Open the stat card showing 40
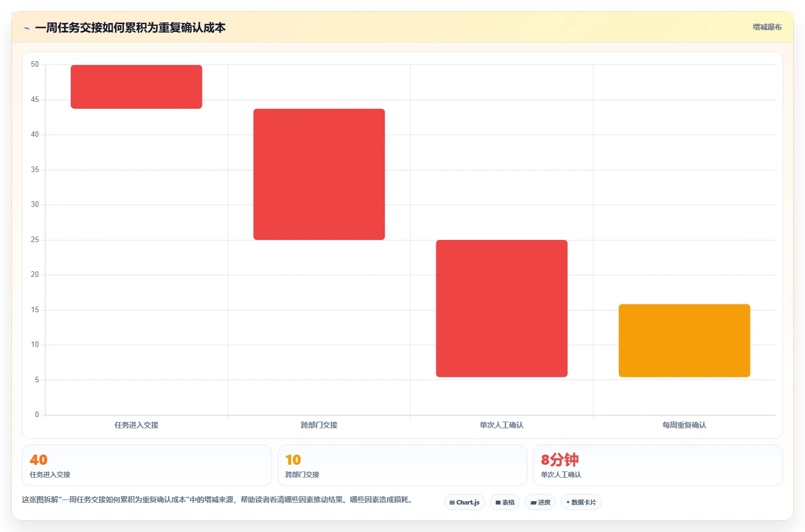Viewport: 805px width, 532px height. pos(147,465)
